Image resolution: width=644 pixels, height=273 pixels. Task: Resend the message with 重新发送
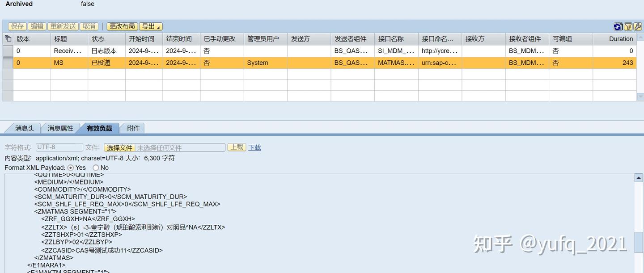click(x=63, y=26)
